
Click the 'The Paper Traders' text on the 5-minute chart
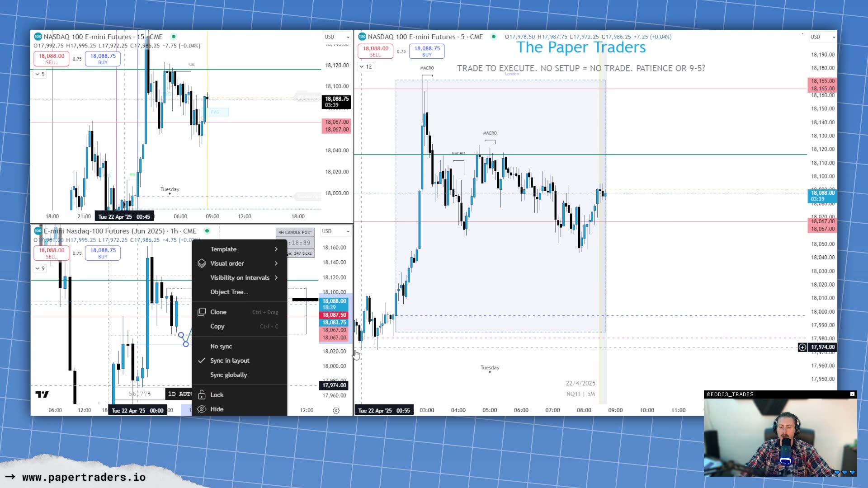pos(581,47)
